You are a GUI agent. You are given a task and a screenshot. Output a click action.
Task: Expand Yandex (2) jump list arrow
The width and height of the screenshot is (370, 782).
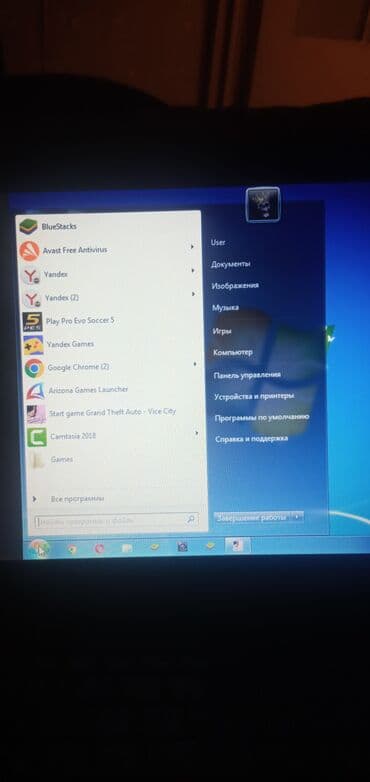[193, 294]
